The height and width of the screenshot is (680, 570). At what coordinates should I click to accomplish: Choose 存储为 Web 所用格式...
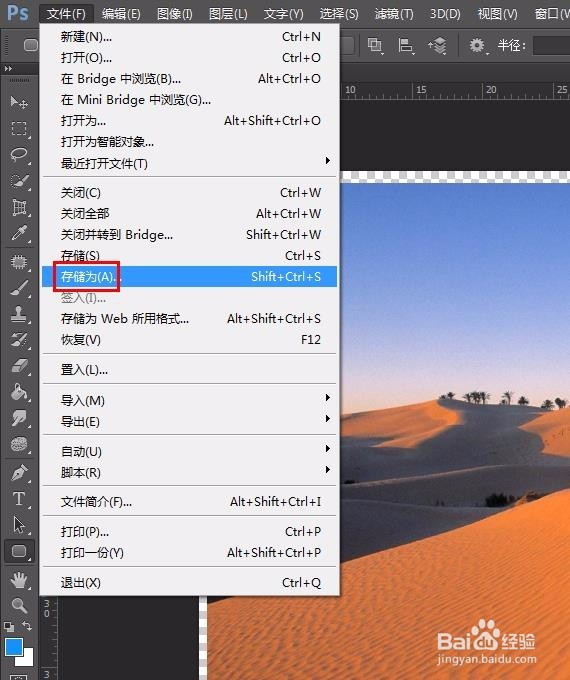click(x=189, y=319)
